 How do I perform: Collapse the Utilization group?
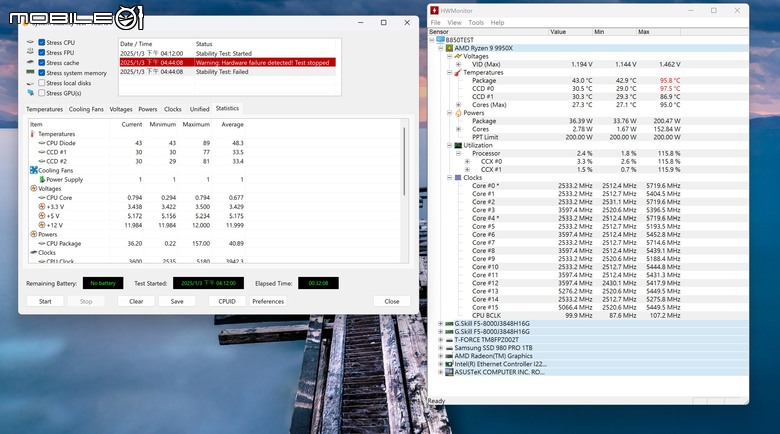[449, 145]
